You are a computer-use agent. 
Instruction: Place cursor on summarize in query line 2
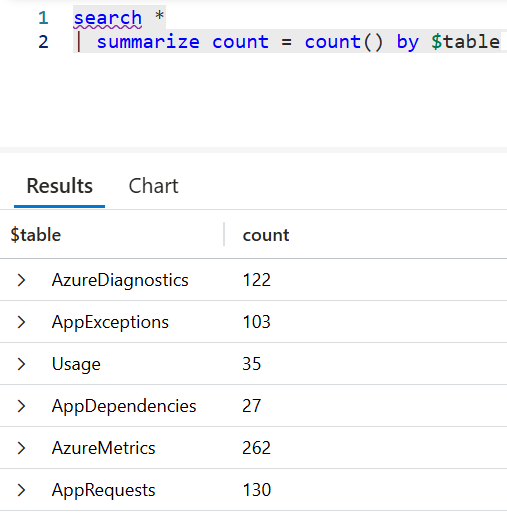coord(148,42)
